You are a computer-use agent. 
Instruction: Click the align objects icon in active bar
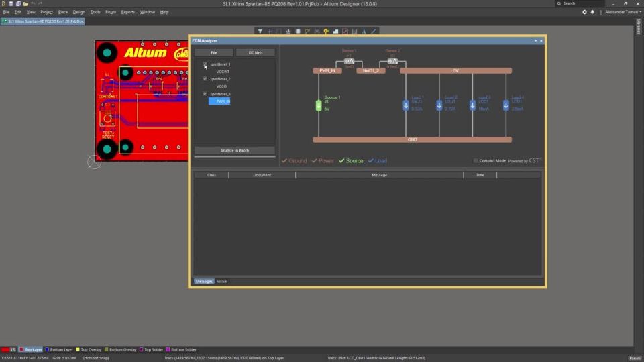tap(288, 32)
